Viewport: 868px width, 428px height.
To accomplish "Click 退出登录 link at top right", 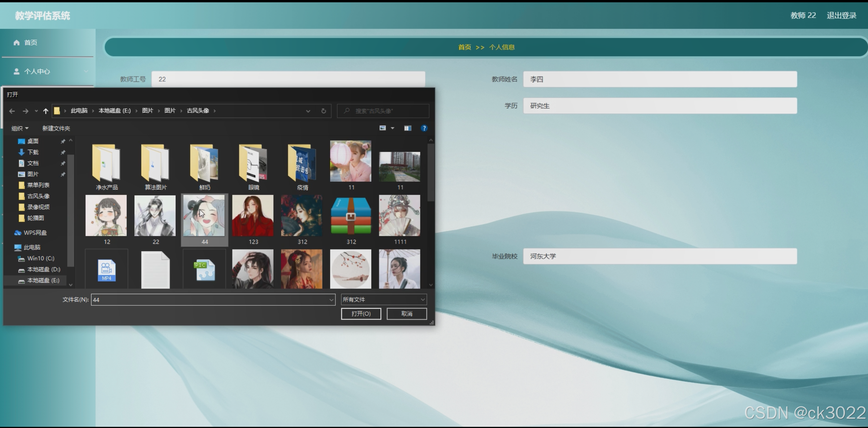I will click(841, 15).
